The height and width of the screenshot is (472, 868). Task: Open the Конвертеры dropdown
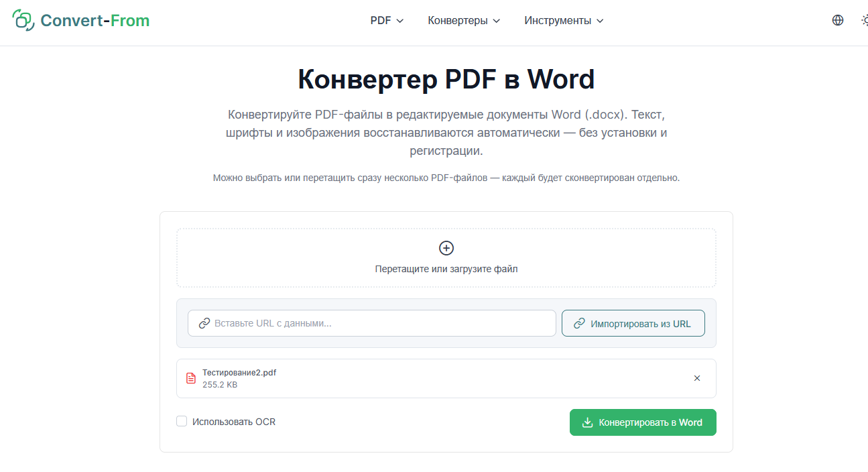[x=464, y=21]
